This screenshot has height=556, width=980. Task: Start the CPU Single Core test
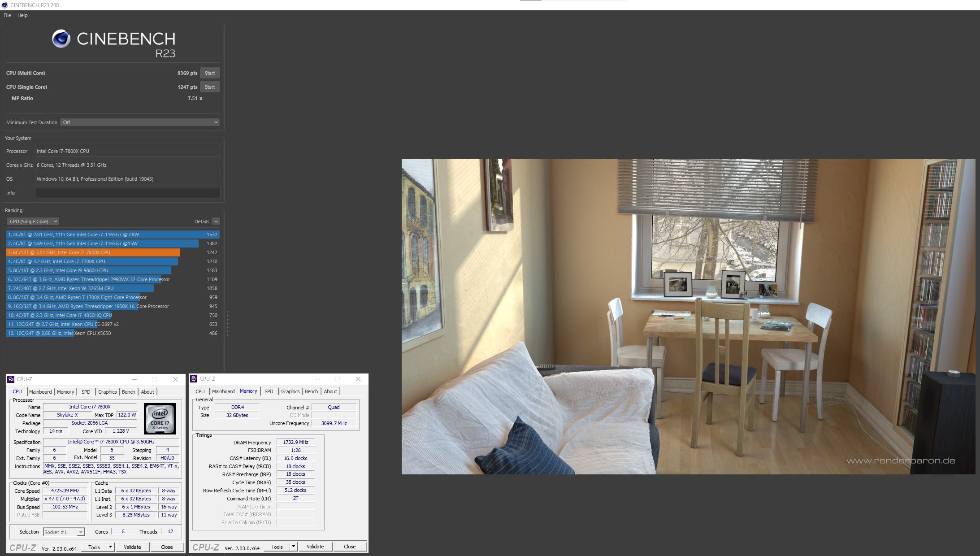tap(209, 87)
